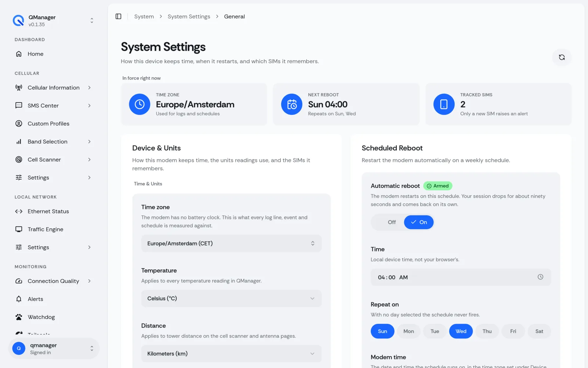Click the General breadcrumb item
The image size is (588, 368).
click(x=234, y=17)
